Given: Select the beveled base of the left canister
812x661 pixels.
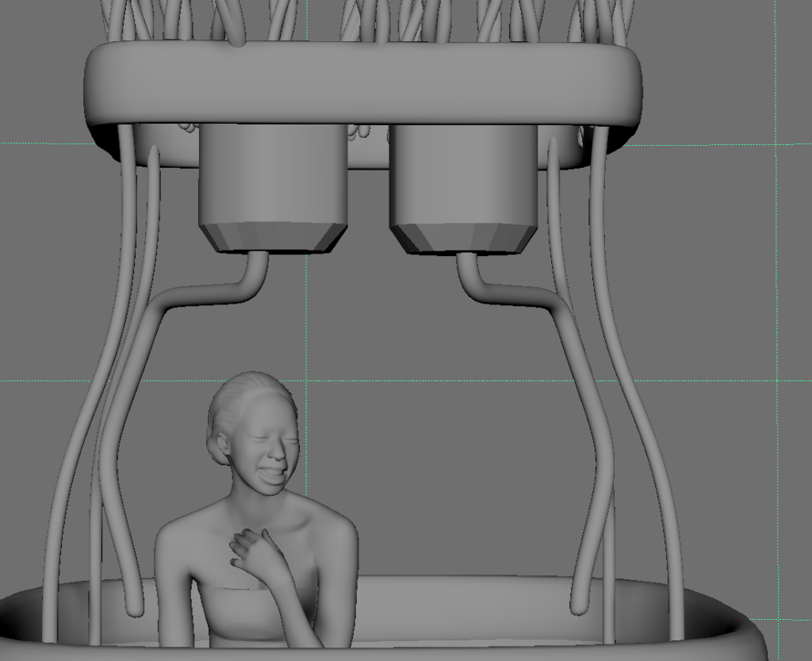Looking at the screenshot, I should (273, 237).
